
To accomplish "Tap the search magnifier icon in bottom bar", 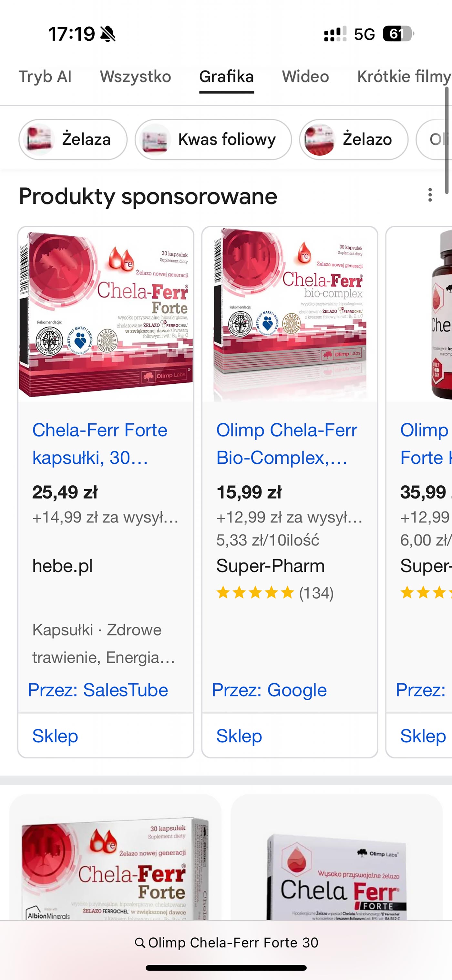I will 140,943.
